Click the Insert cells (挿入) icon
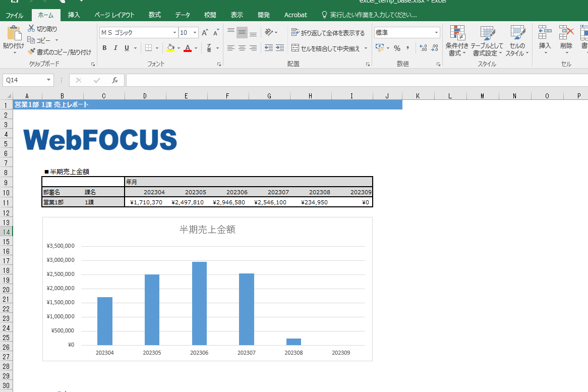This screenshot has width=588, height=392. pyautogui.click(x=545, y=33)
